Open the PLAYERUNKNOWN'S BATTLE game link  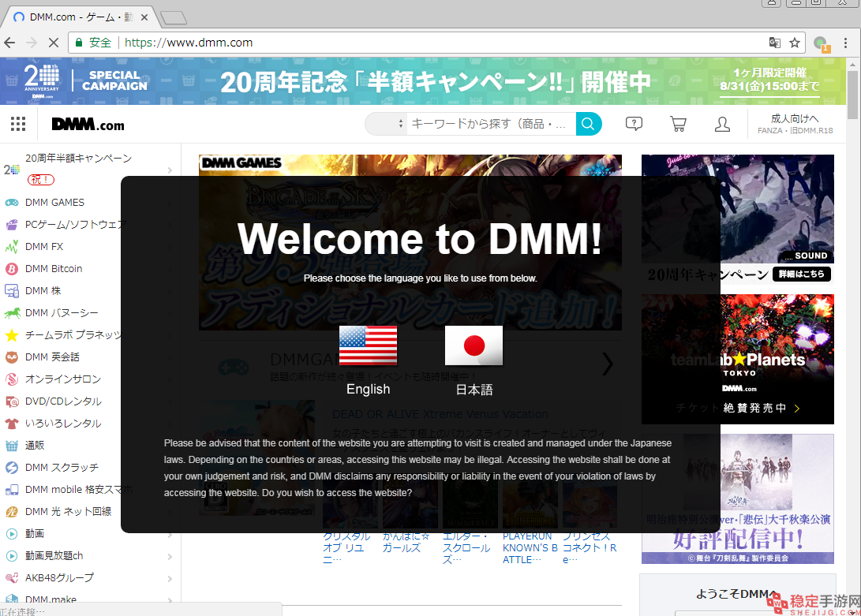pos(530,547)
